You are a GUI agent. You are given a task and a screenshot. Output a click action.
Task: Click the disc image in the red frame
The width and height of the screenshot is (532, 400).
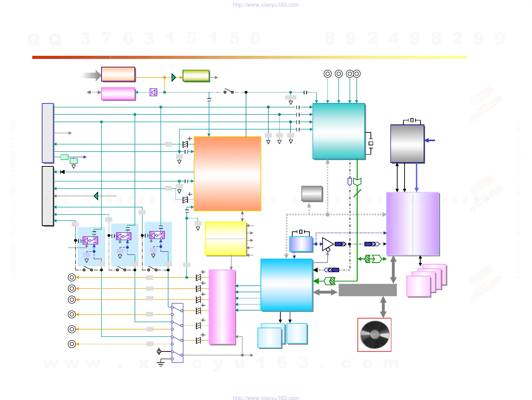point(375,335)
